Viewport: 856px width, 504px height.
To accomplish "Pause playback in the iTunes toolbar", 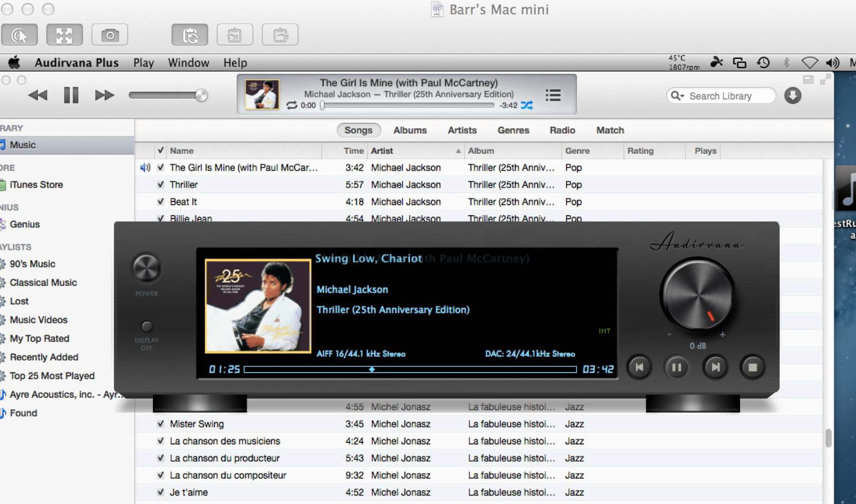I will (x=71, y=95).
